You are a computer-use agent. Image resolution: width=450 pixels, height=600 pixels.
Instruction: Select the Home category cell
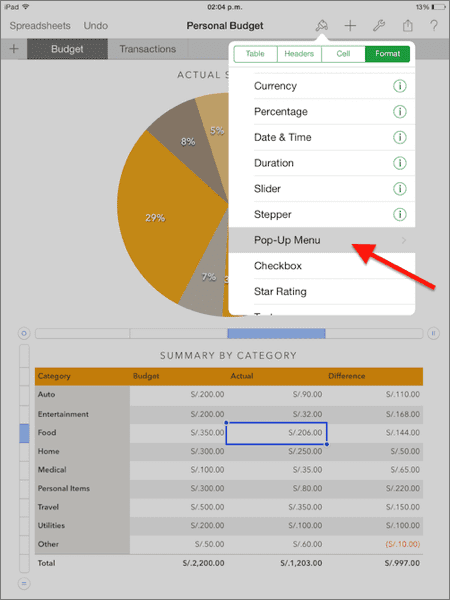coord(82,452)
